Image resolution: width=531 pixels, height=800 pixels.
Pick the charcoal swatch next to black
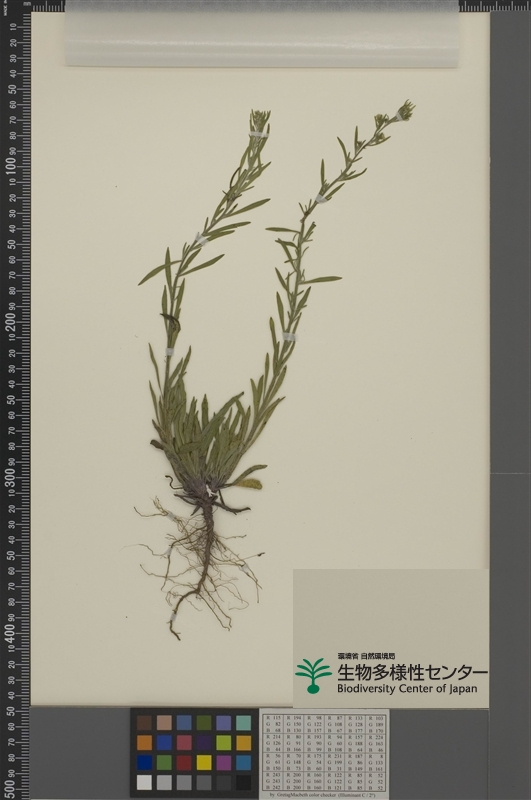coord(224,783)
